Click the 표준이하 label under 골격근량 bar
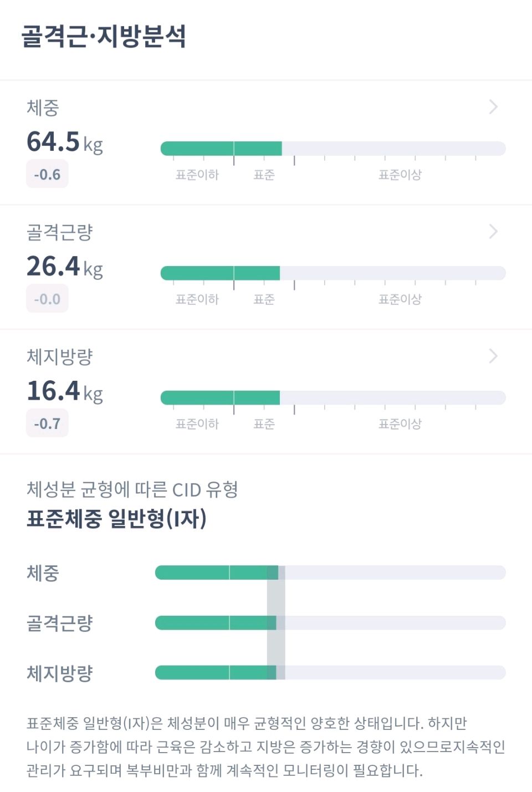Image resolution: width=532 pixels, height=792 pixels. tap(197, 300)
